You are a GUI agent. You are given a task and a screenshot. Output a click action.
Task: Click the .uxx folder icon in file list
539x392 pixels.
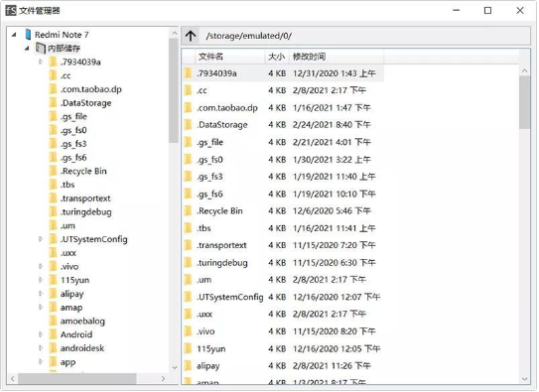[x=188, y=314]
